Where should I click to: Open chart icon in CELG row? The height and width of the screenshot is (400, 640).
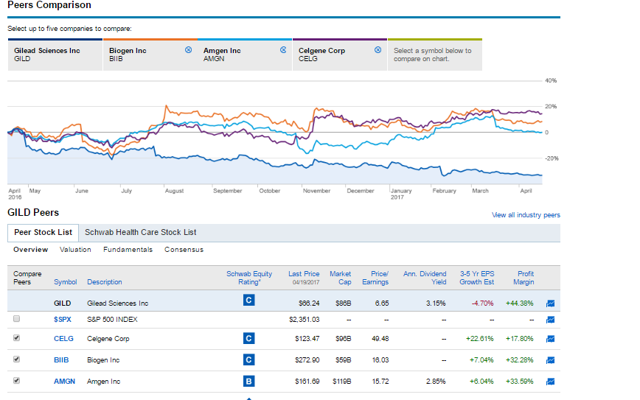point(550,338)
